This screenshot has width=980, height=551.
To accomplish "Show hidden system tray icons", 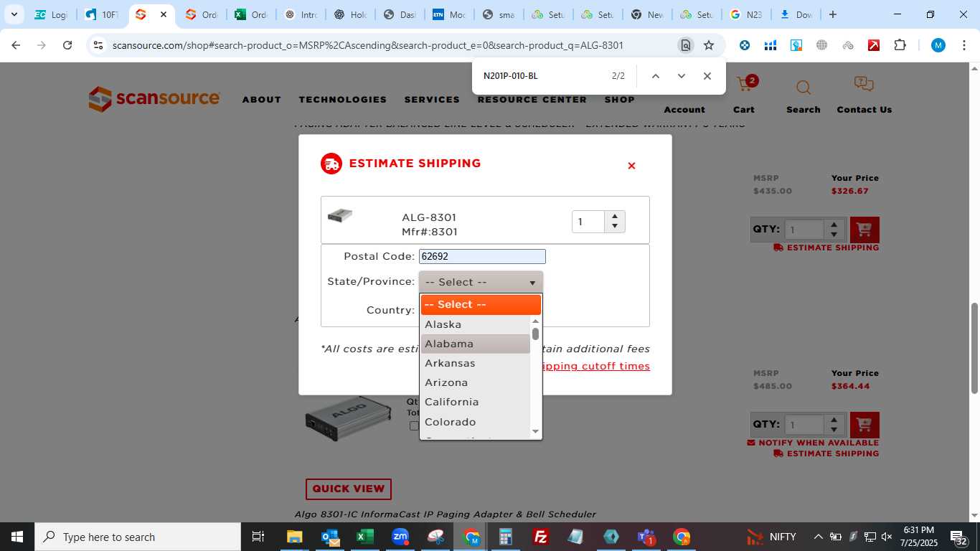I will point(818,537).
